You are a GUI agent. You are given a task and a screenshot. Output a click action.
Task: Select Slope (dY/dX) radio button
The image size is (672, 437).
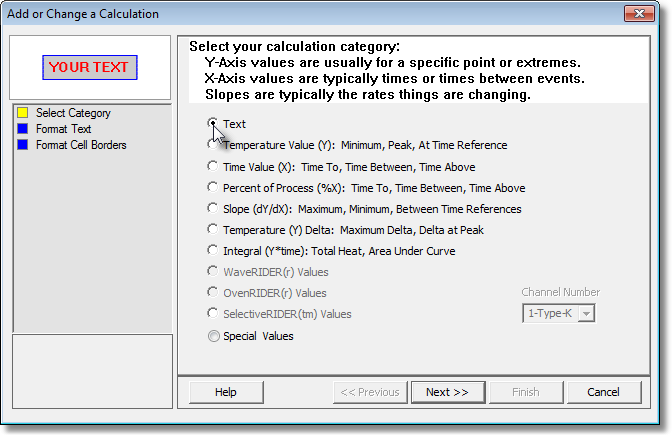[x=213, y=208]
